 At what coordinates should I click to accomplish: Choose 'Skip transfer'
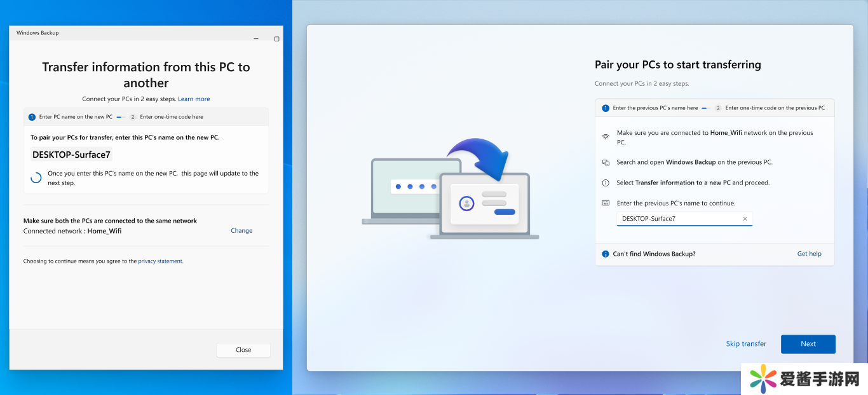[x=746, y=344]
